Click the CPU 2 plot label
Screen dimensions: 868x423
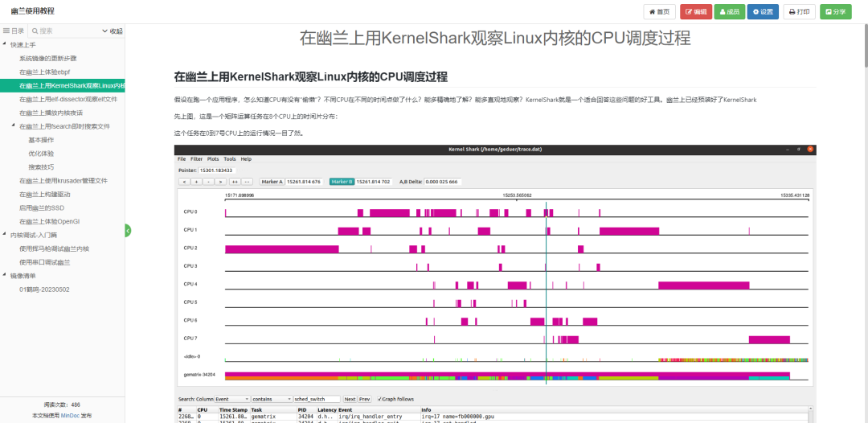(190, 248)
